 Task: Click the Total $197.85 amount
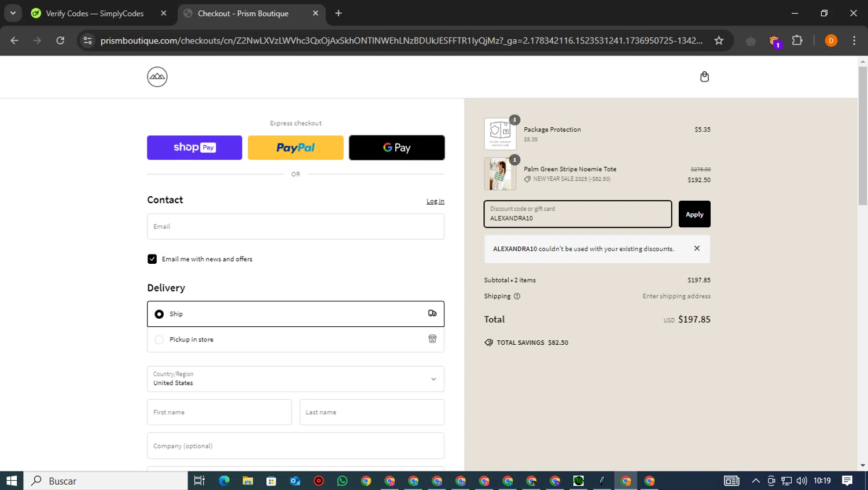click(694, 319)
